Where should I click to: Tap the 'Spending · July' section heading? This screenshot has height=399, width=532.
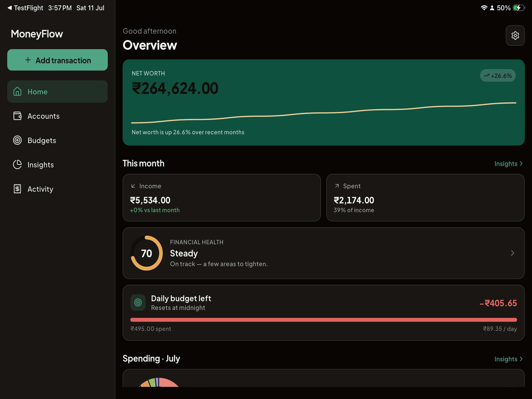click(x=151, y=359)
